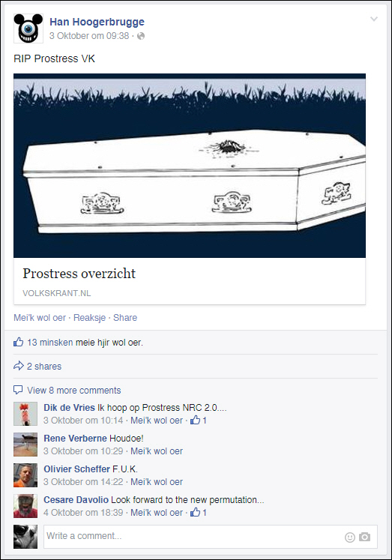Toggle Mei'k wol oer on Rene Verberne's comment
This screenshot has height=560, width=392.
tap(157, 451)
